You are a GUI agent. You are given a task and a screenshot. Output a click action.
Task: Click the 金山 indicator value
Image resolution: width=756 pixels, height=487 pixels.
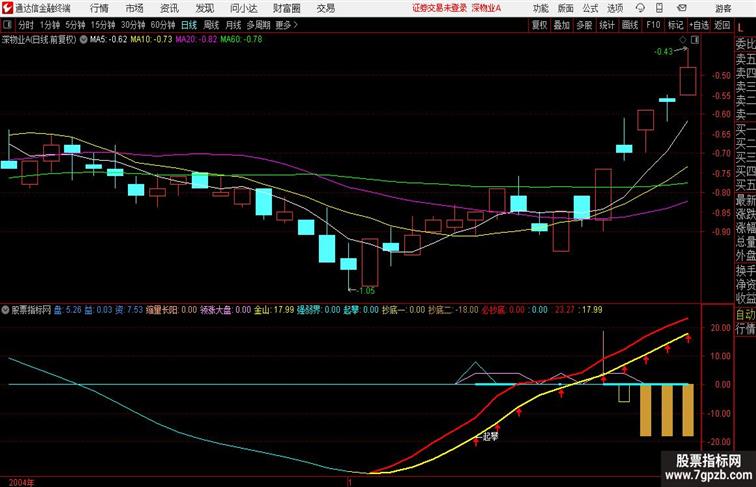point(274,310)
